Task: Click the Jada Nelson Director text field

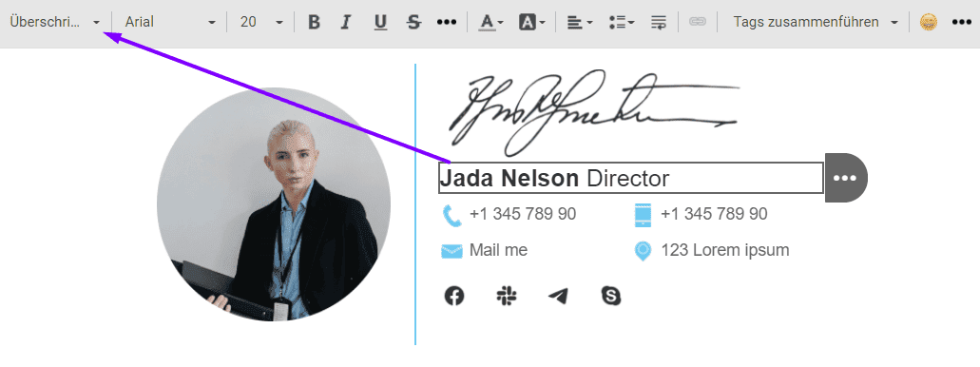Action: (x=630, y=178)
